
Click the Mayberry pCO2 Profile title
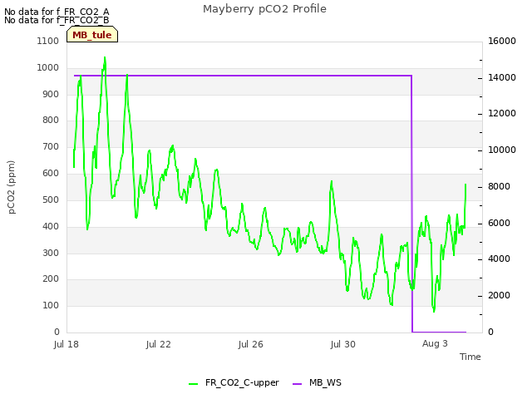[264, 9]
